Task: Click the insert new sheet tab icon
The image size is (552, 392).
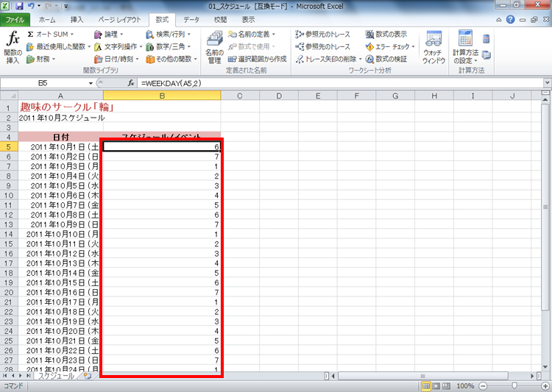Action: coord(87,376)
